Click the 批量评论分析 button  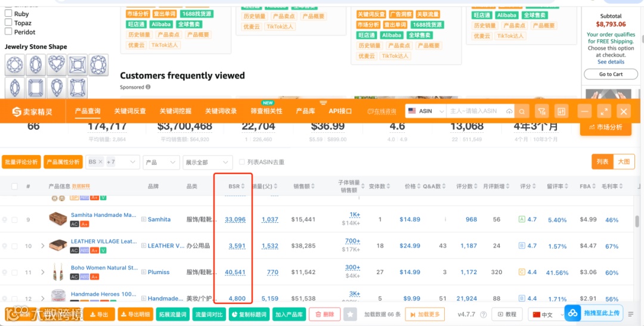(21, 162)
